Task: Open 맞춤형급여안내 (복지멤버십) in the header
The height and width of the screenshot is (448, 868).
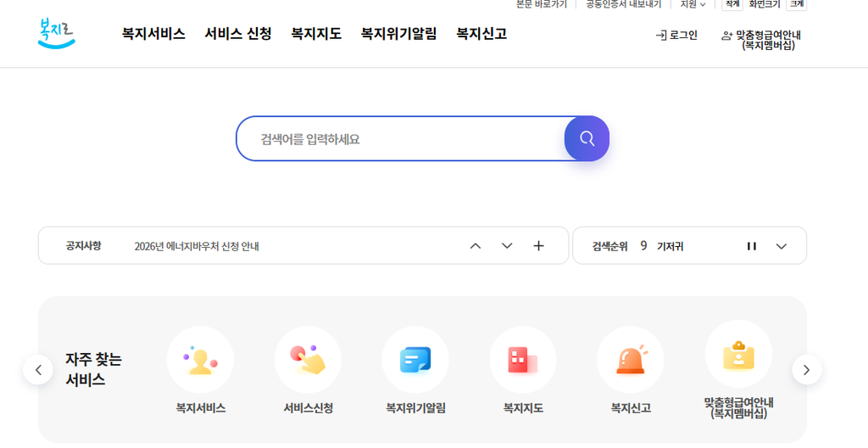Action: tap(762, 40)
